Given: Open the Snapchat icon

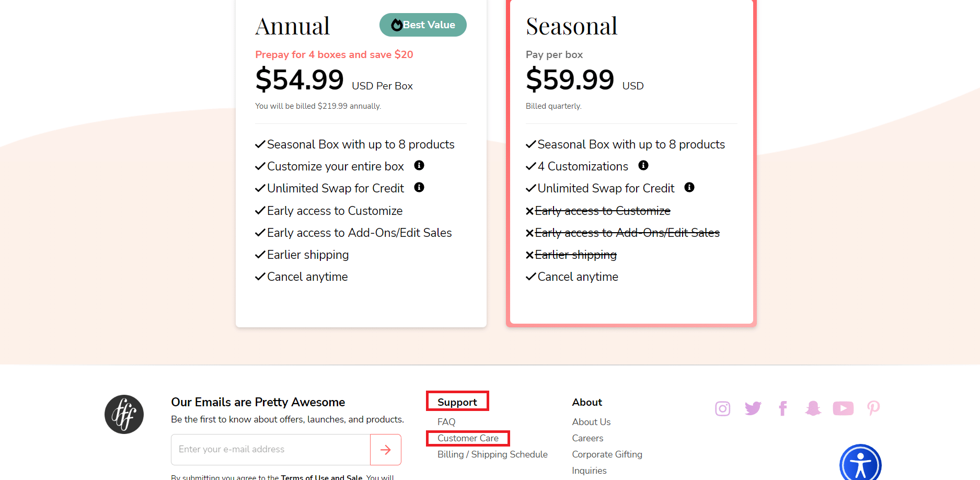Looking at the screenshot, I should click(813, 408).
